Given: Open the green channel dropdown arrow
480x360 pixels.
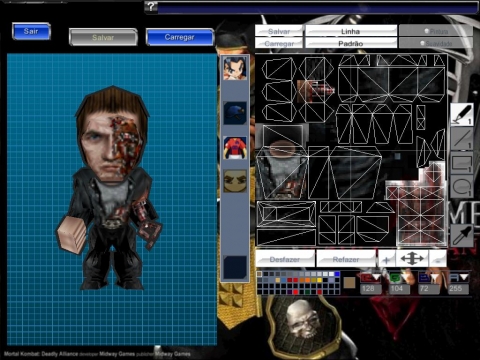Looking at the screenshot, I should [x=405, y=277].
